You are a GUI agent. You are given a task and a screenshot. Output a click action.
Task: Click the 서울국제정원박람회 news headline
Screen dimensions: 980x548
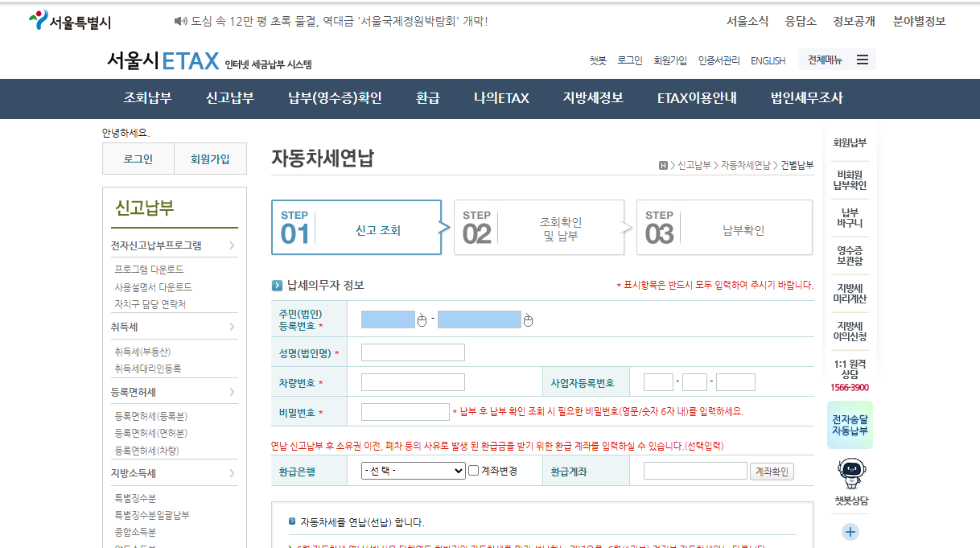(x=340, y=21)
